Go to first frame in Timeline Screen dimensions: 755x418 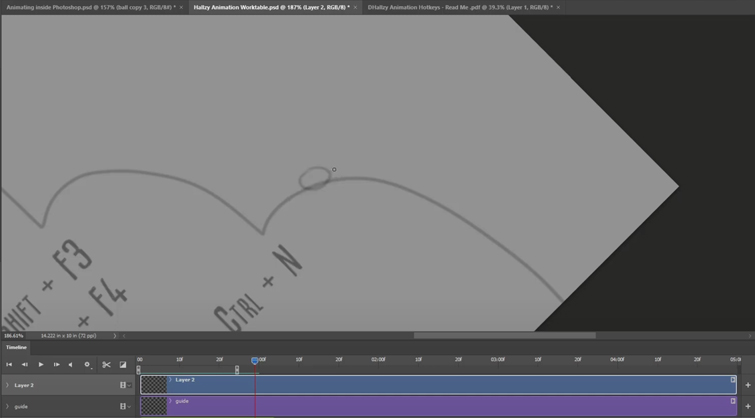(9, 365)
